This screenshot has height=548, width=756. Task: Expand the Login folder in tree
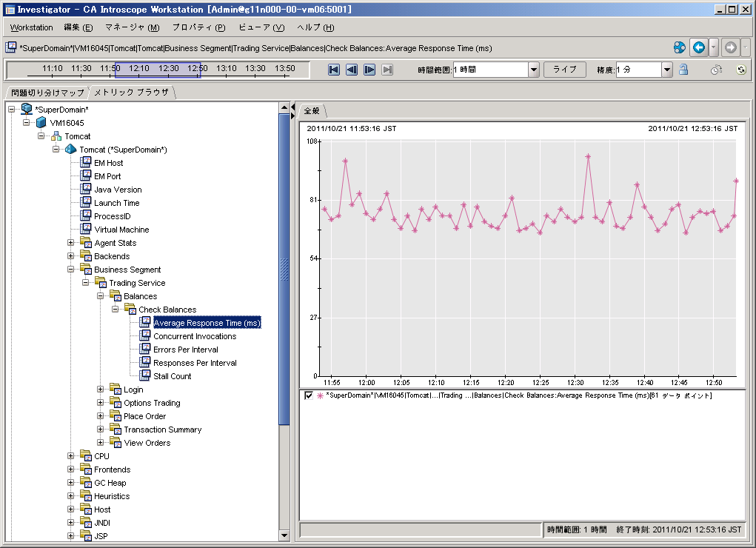point(101,390)
